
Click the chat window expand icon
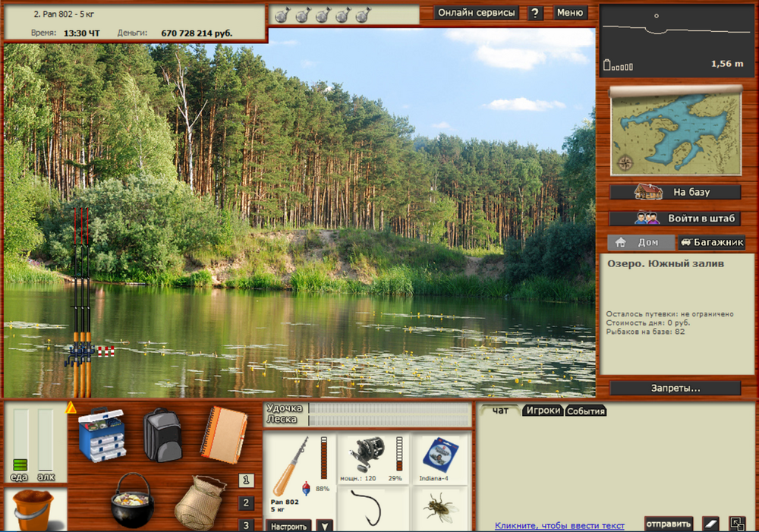[x=737, y=524]
